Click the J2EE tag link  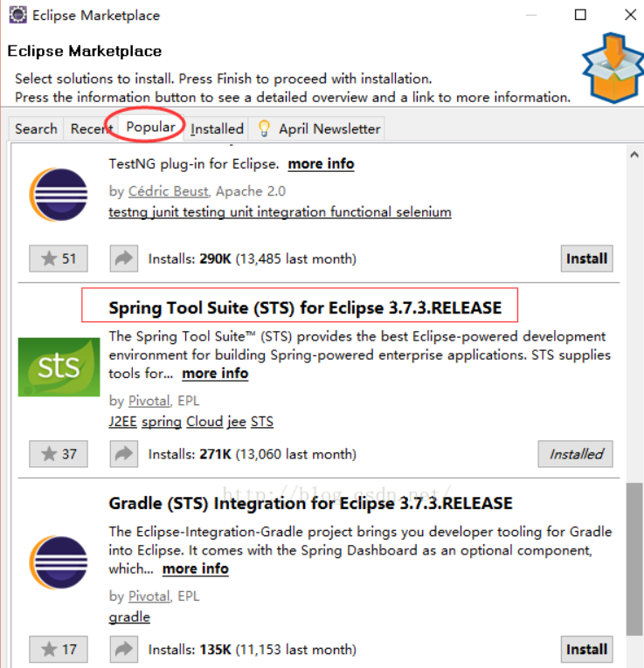[x=122, y=422]
